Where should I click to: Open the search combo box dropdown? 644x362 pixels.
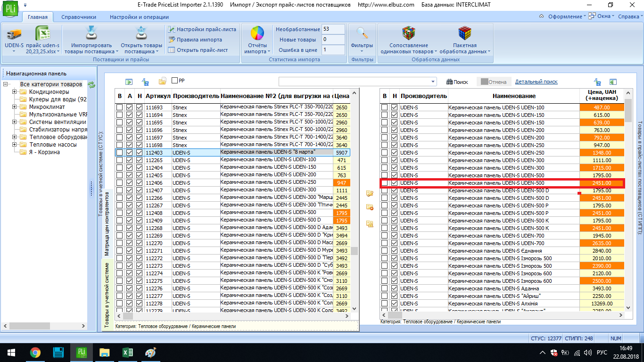[x=433, y=81]
